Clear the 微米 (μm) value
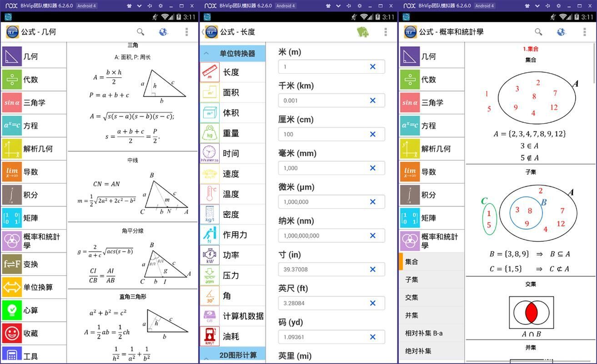The height and width of the screenshot is (364, 597). point(373,202)
